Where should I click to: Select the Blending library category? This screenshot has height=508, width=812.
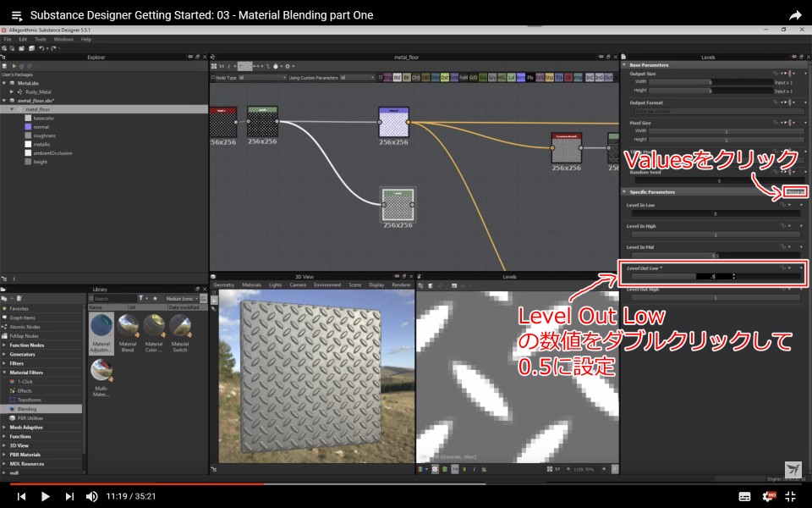pos(41,409)
